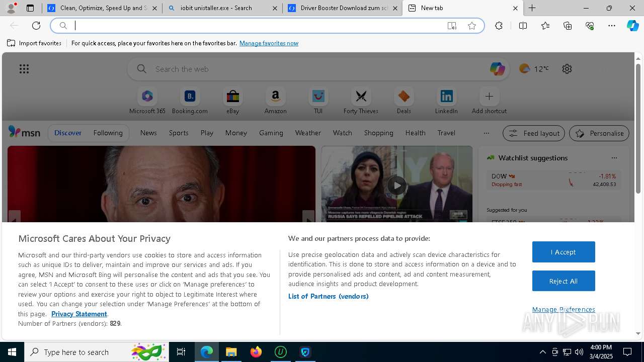Open the volume control in system tray
Image resolution: width=644 pixels, height=362 pixels.
[x=579, y=352]
